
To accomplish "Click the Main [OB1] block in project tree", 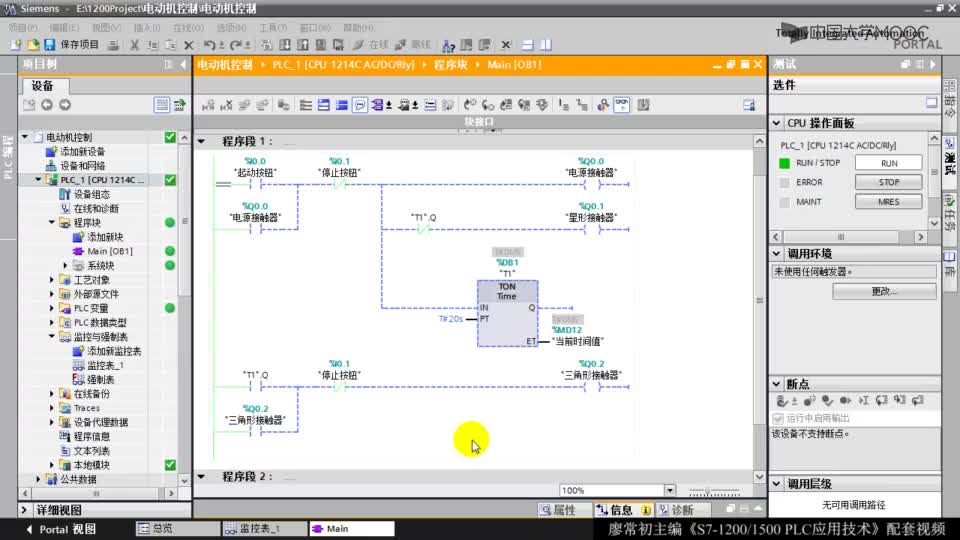I will point(110,251).
